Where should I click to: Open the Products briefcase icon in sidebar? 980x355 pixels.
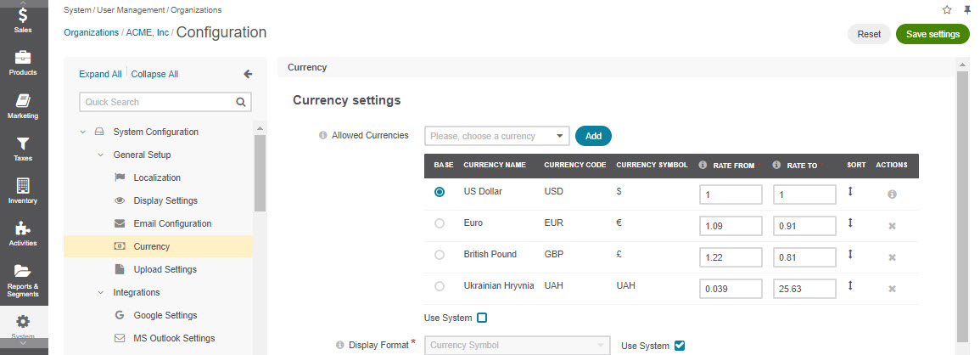(23, 58)
